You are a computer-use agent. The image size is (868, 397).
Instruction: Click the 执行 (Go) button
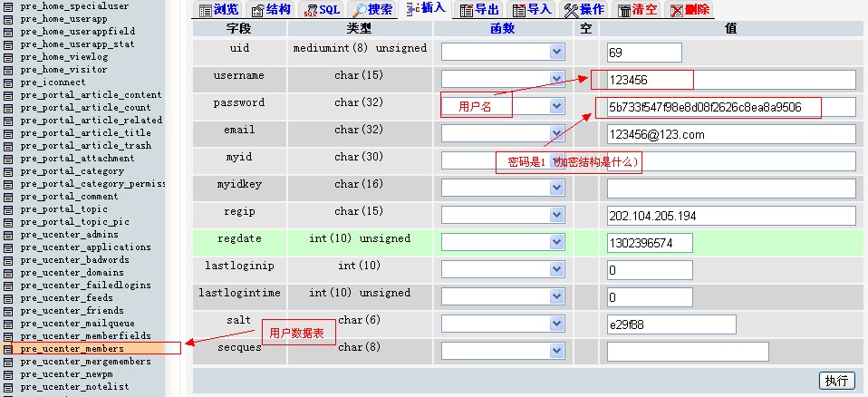pos(836,381)
